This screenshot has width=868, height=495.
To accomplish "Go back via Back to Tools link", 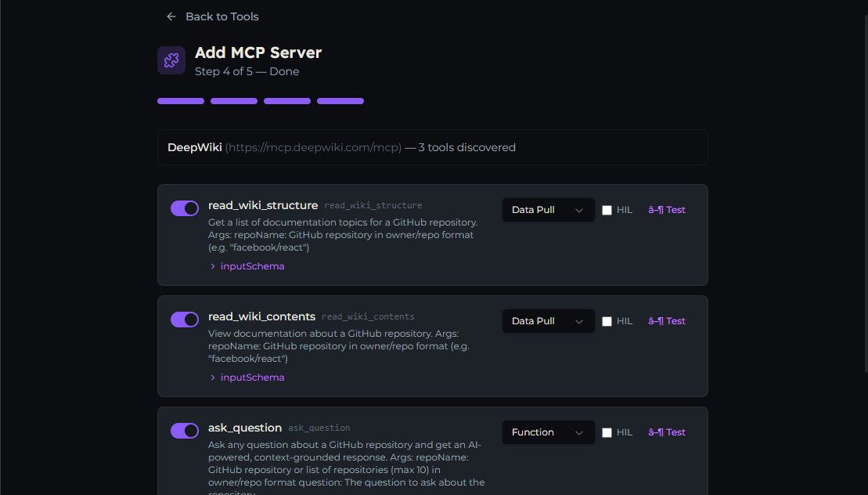I will point(213,16).
